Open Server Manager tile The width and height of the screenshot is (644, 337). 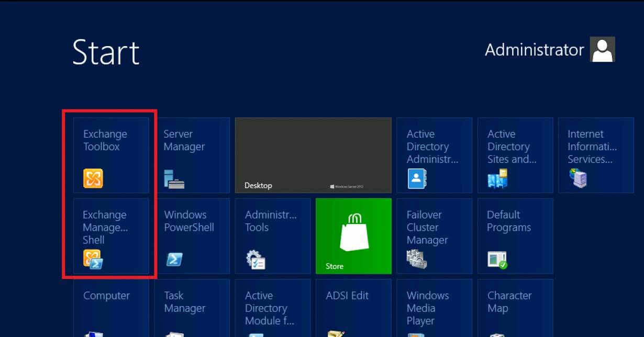click(192, 155)
